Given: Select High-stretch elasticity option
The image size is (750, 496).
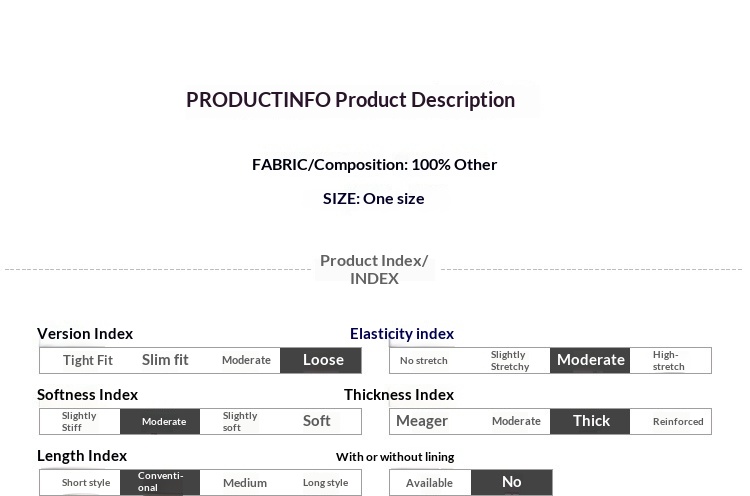Looking at the screenshot, I should pyautogui.click(x=669, y=360).
